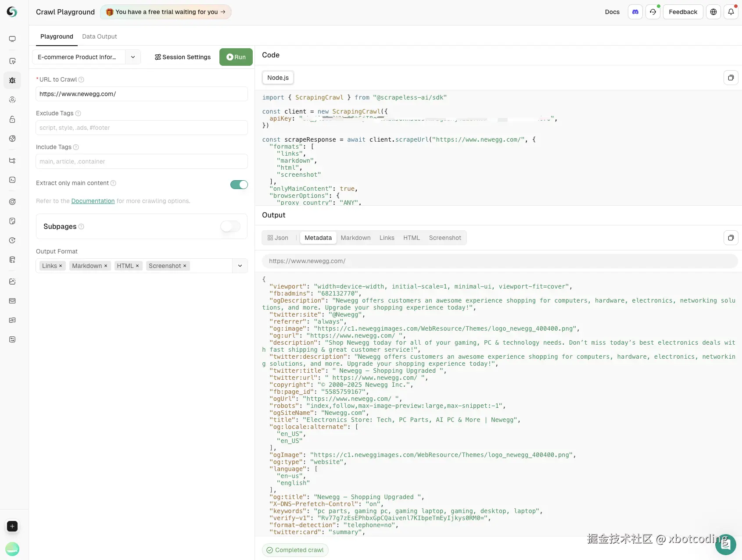Open the Documentation link
The height and width of the screenshot is (560, 742).
coord(93,201)
